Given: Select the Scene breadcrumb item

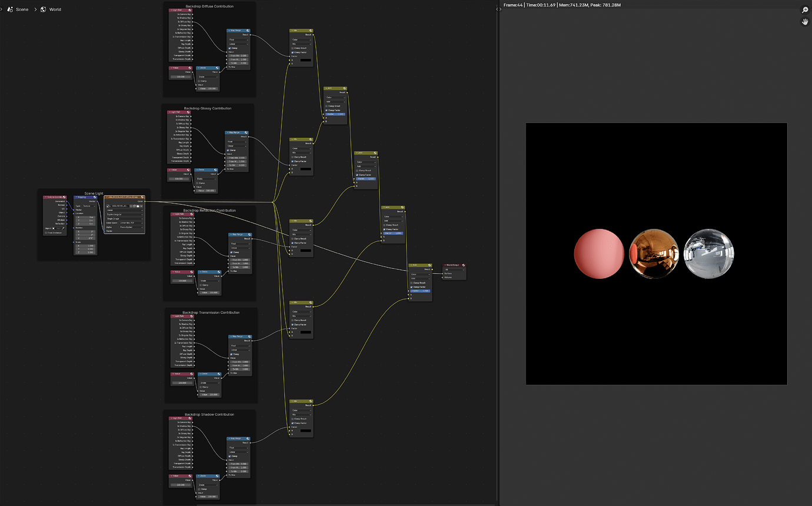Looking at the screenshot, I should coord(22,9).
